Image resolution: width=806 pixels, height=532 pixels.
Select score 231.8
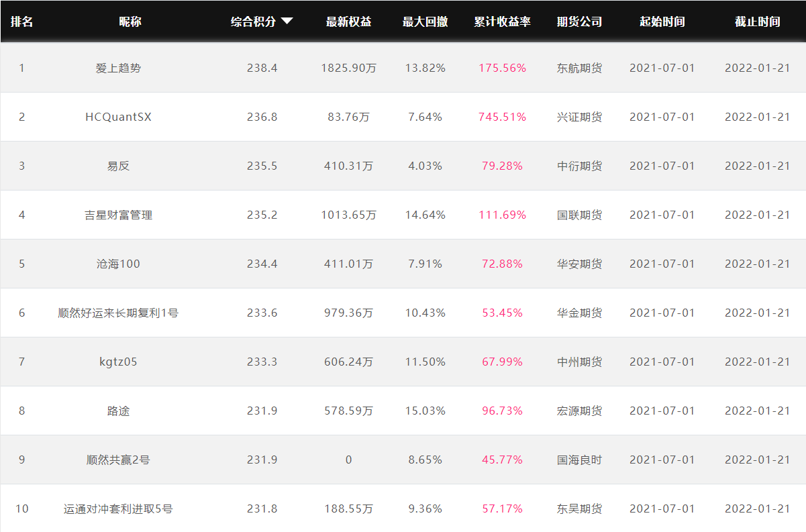(x=262, y=509)
